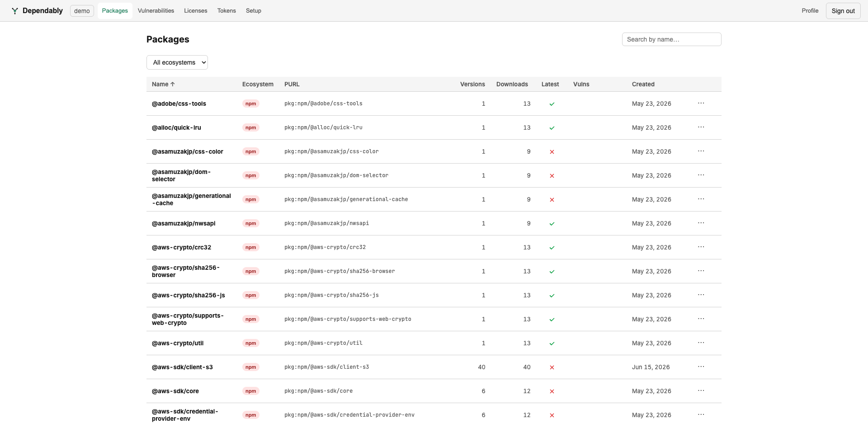This screenshot has height=423, width=868.
Task: Click PURL pkg:npm/@asamuzakjp/dom-selector
Action: (336, 175)
